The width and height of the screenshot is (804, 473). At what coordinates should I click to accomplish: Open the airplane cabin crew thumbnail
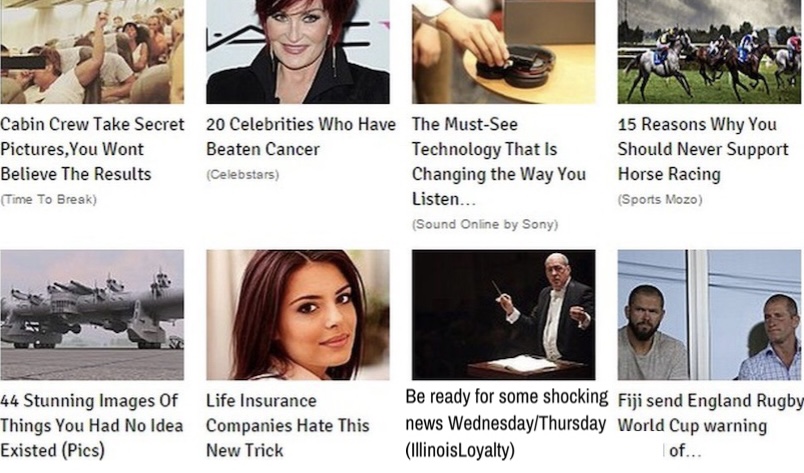click(92, 51)
